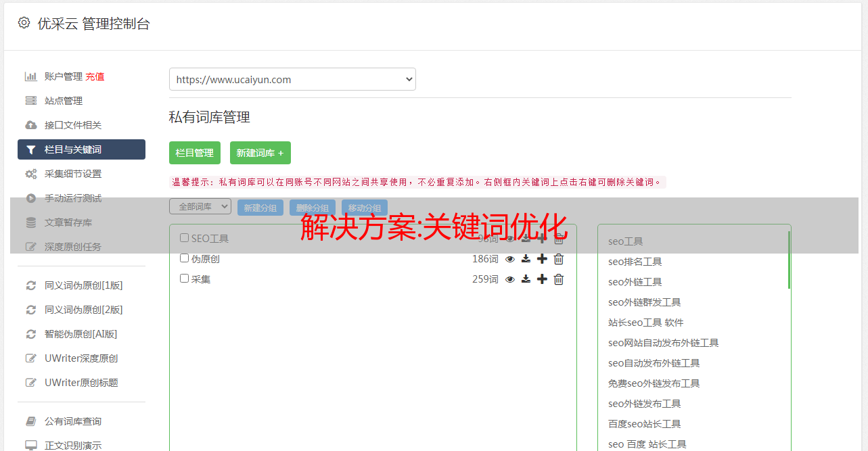Open 公有词库查询 menu item
The height and width of the screenshot is (451, 868).
pyautogui.click(x=73, y=421)
